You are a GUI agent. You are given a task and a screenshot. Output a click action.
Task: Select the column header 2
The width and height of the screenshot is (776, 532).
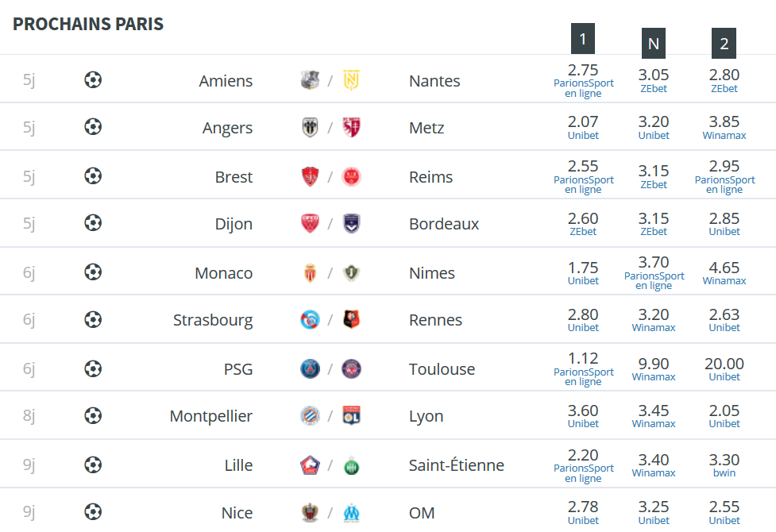[724, 43]
